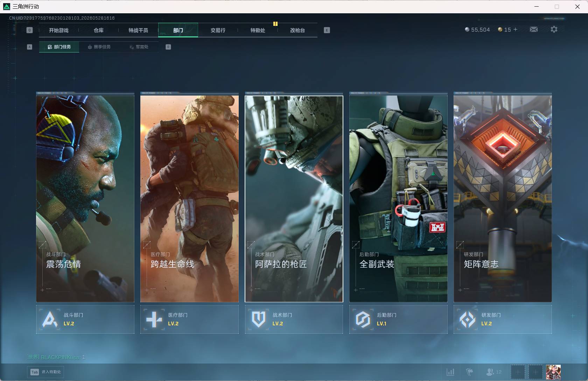Image resolution: width=588 pixels, height=381 pixels.
Task: Open the 矩阵意志 mission card
Action: tap(503, 199)
